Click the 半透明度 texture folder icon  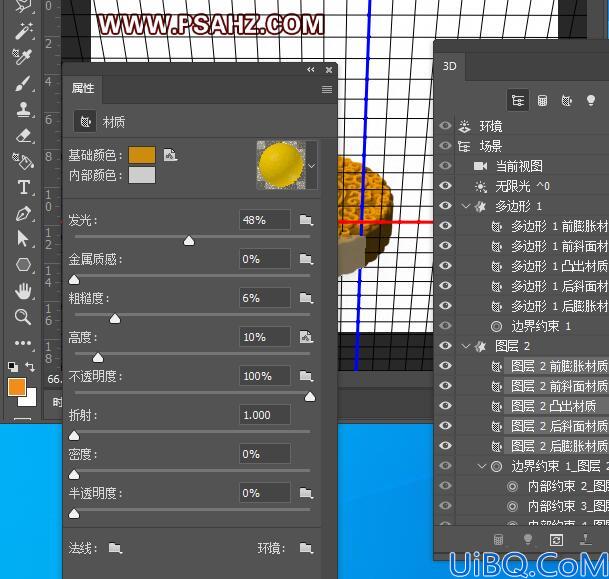pos(306,493)
